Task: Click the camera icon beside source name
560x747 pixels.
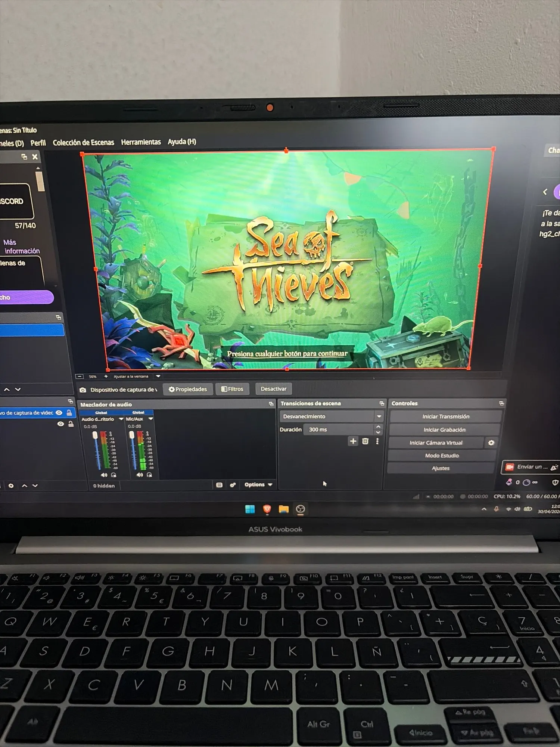Action: tap(83, 390)
